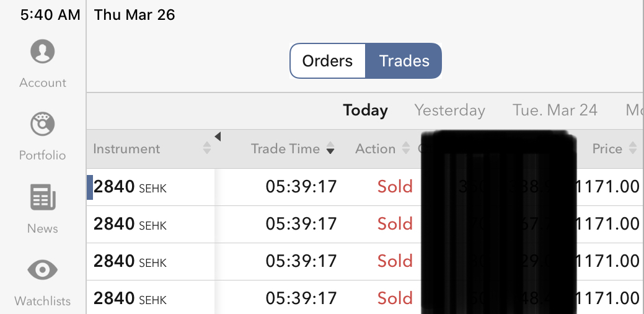Open the first 2840 SEHK trade row
The height and width of the screenshot is (314, 644).
[x=130, y=187]
